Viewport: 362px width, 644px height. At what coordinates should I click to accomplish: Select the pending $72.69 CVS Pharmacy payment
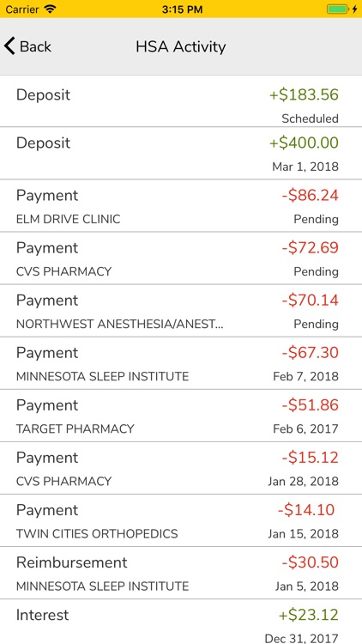tap(181, 258)
